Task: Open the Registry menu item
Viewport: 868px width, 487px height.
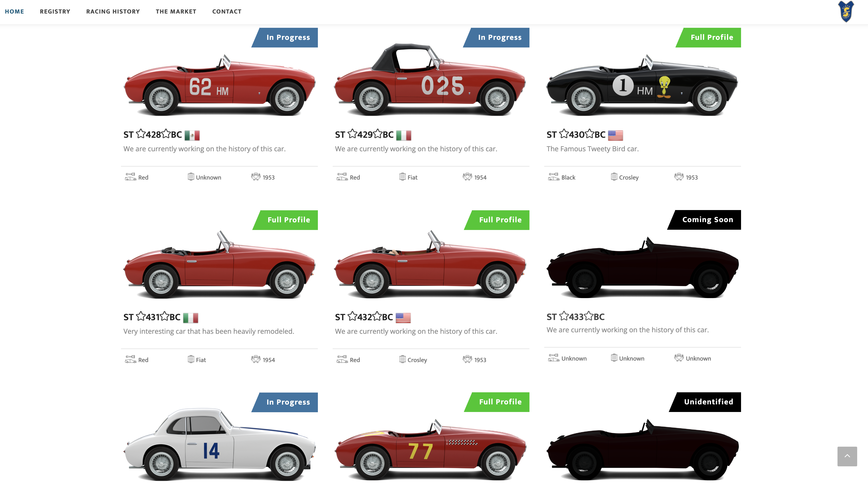Action: pos(55,12)
